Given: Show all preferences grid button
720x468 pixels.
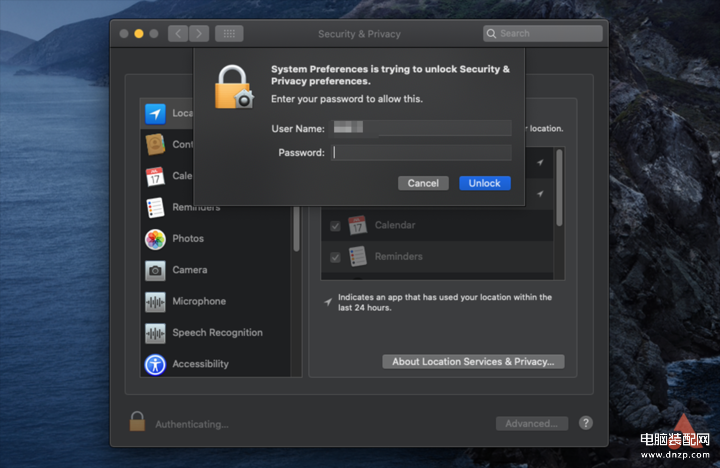Looking at the screenshot, I should pos(229,34).
